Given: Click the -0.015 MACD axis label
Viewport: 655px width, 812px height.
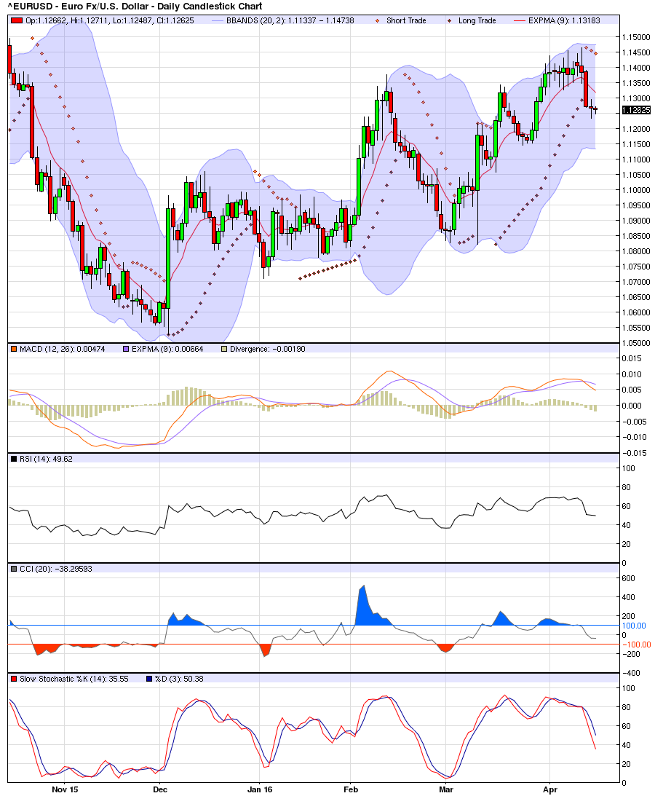Looking at the screenshot, I should point(635,453).
